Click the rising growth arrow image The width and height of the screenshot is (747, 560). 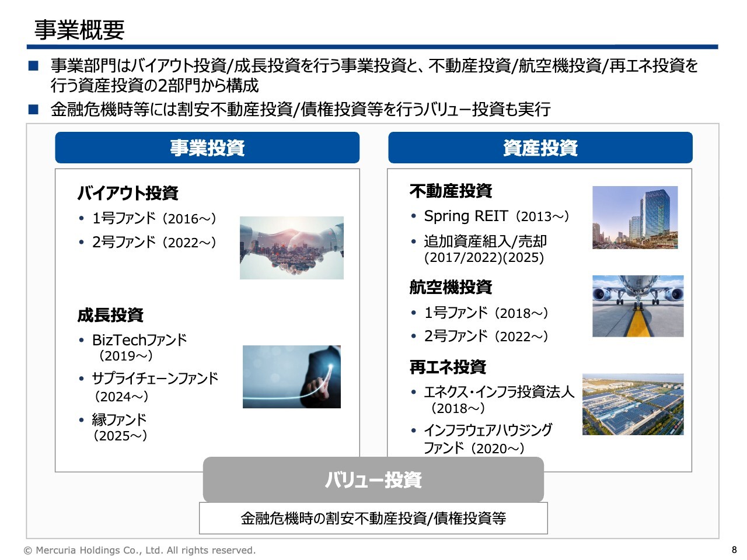(x=291, y=376)
